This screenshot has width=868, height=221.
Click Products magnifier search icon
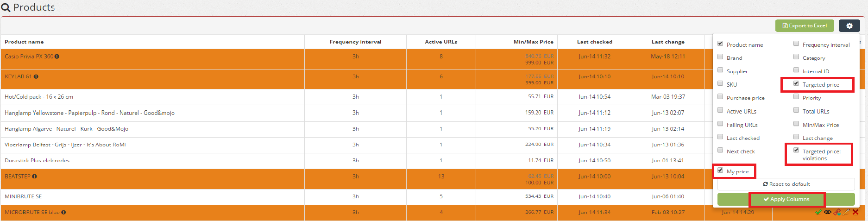point(6,8)
